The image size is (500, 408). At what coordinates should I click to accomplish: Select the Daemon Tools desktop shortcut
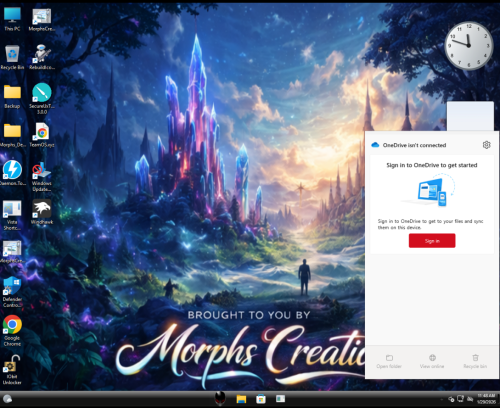coord(12,173)
